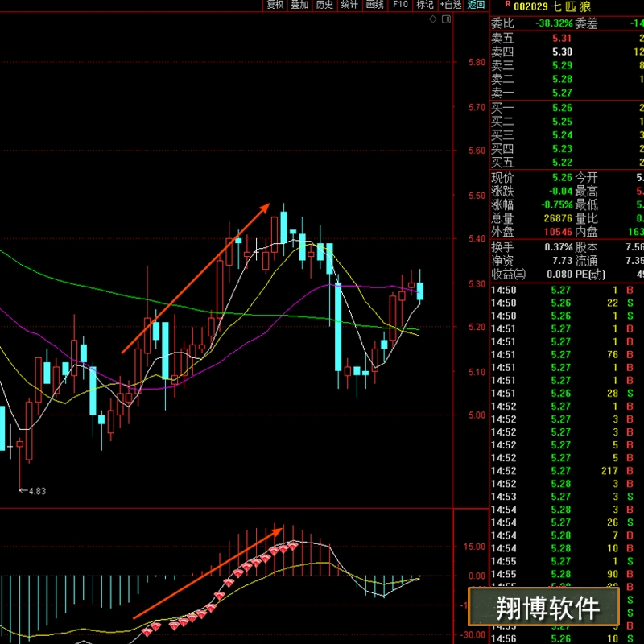
Task: Click the 净资 7.73 value
Action: click(562, 261)
